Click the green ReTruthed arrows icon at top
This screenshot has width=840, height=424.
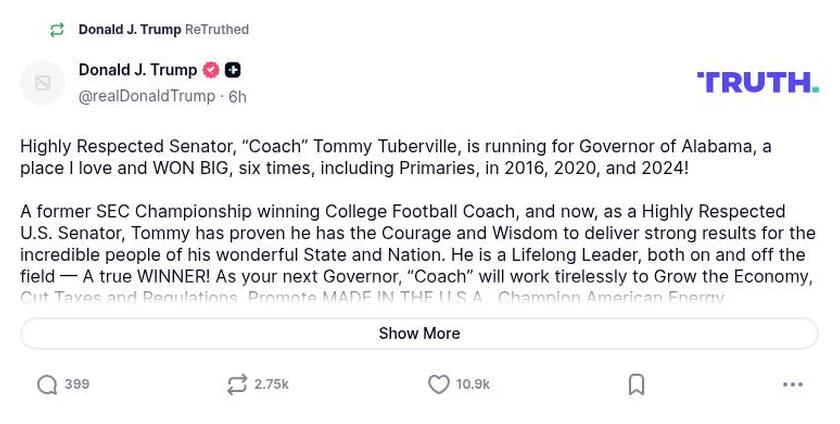[x=57, y=30]
